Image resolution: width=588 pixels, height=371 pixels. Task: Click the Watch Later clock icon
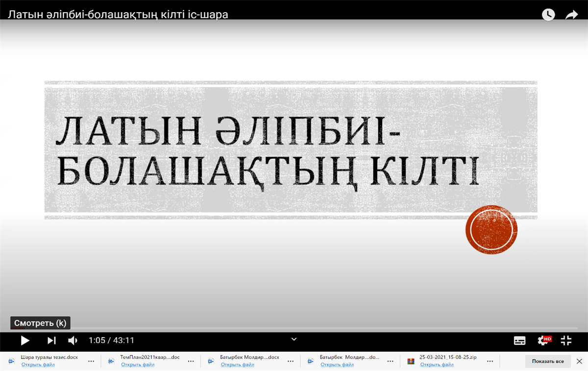[x=548, y=15]
